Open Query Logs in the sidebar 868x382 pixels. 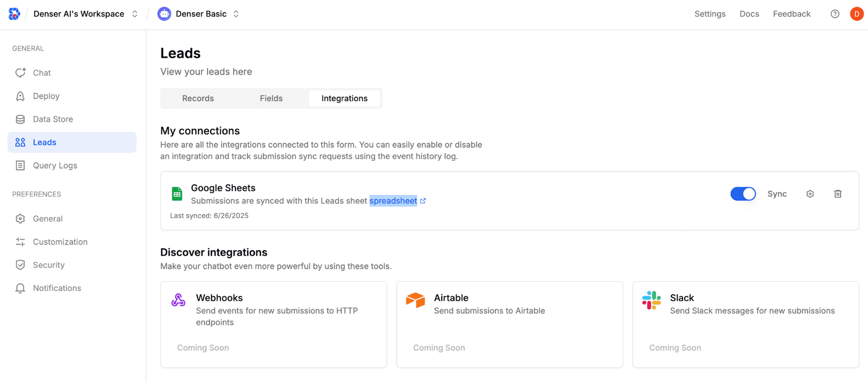point(55,165)
